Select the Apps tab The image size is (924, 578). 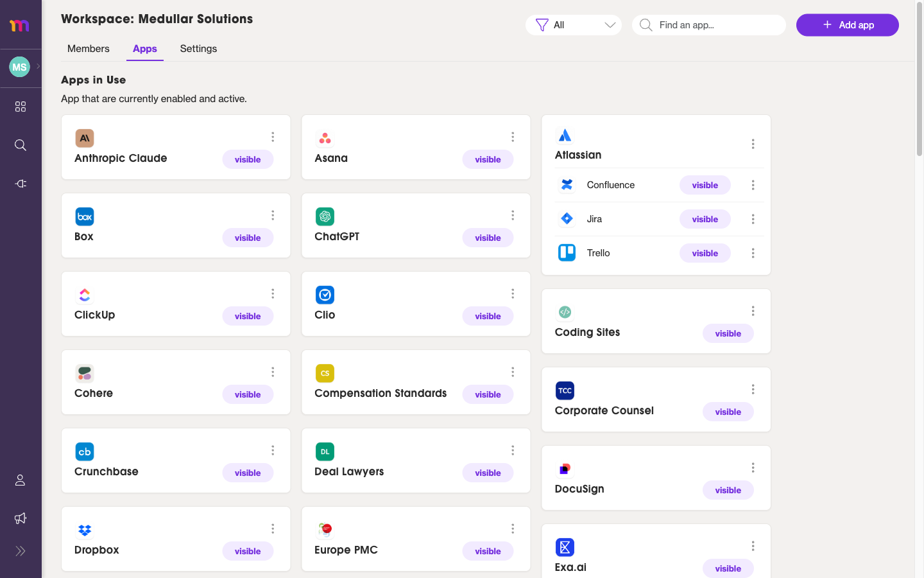point(145,49)
